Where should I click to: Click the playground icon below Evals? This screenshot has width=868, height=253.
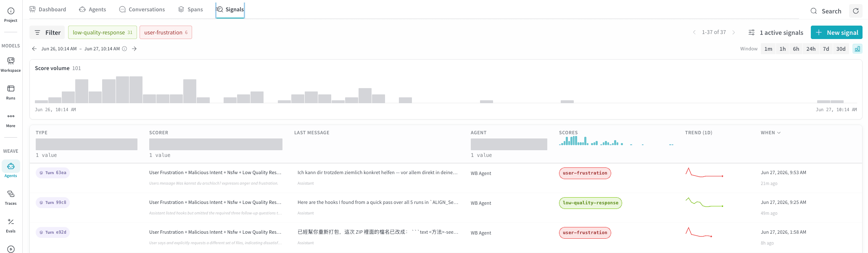(11, 249)
